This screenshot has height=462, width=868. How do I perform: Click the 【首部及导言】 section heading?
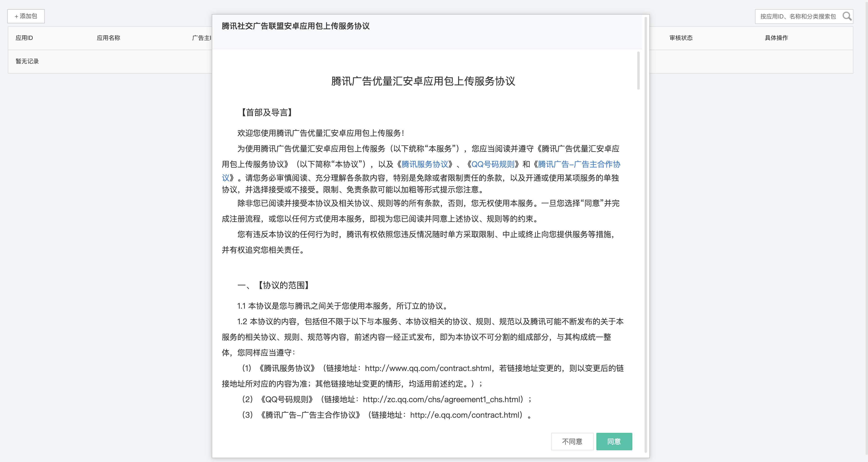point(267,112)
